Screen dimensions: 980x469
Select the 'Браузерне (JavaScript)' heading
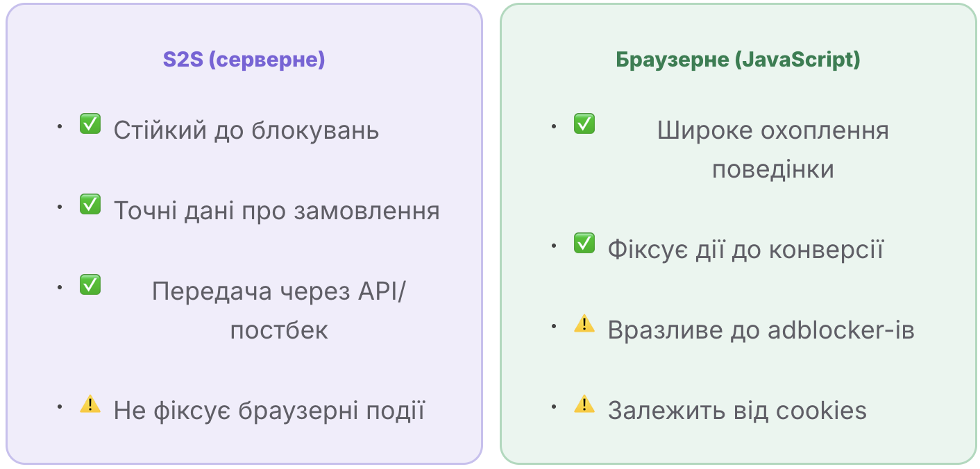738,60
